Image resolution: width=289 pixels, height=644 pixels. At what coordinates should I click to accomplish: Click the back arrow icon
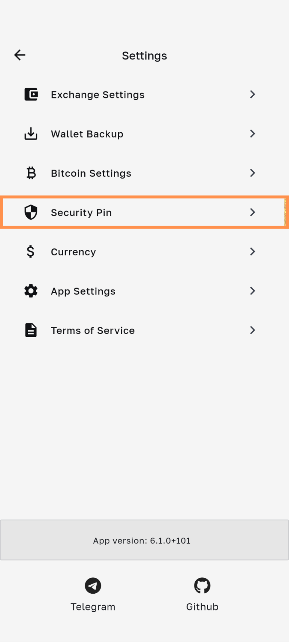point(20,55)
